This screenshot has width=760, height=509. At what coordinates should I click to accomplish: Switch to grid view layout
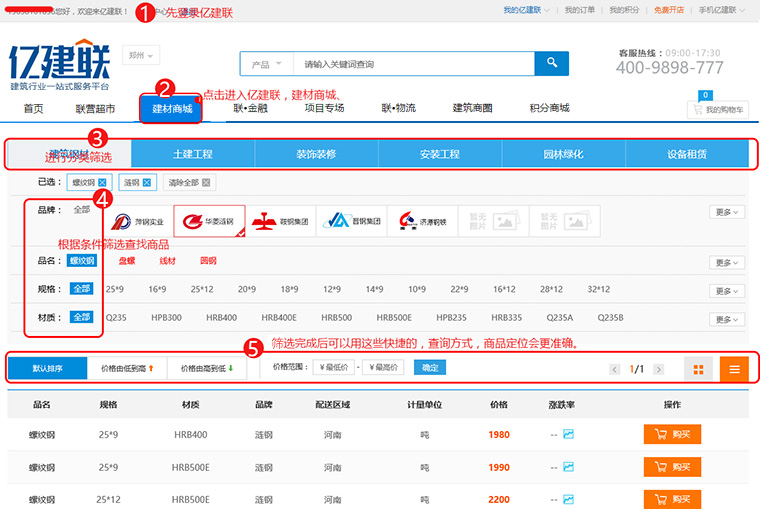tap(699, 369)
